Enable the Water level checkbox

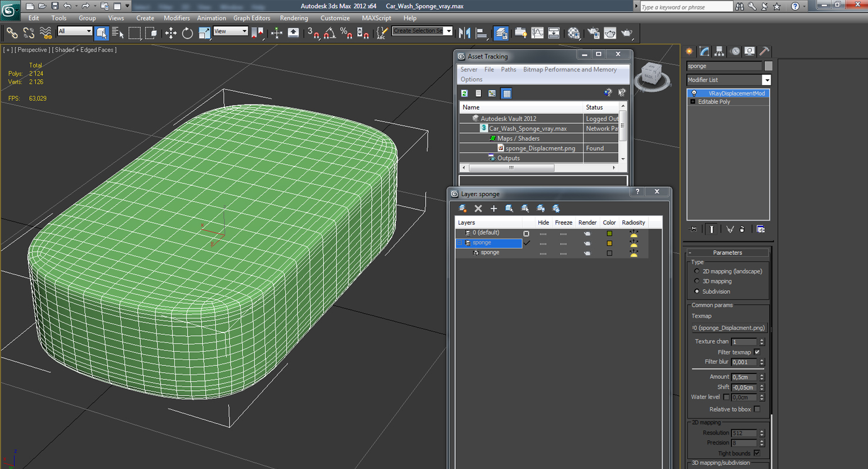point(727,397)
